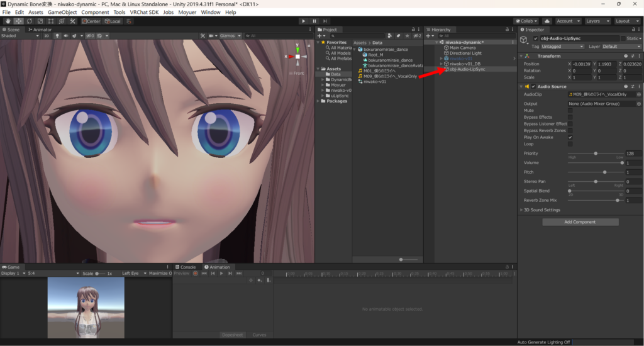Toggle 2D scene view mode
Image resolution: width=644 pixels, height=346 pixels.
(x=46, y=36)
